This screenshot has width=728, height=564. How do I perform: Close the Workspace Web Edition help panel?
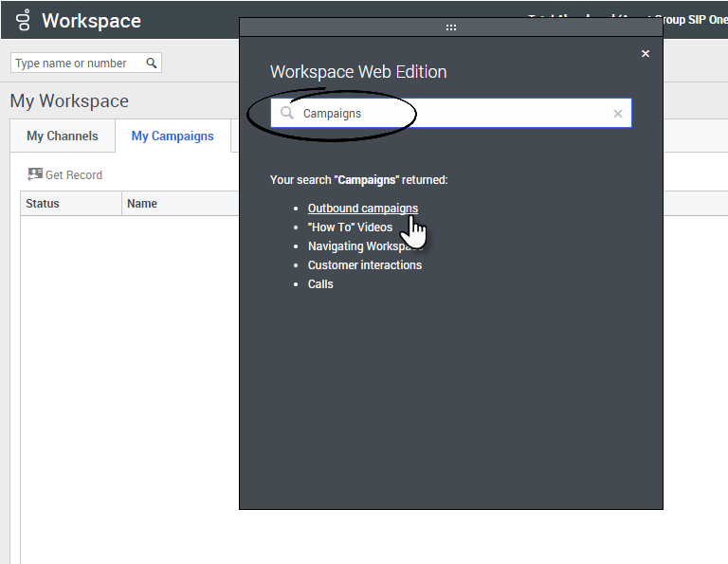tap(646, 53)
